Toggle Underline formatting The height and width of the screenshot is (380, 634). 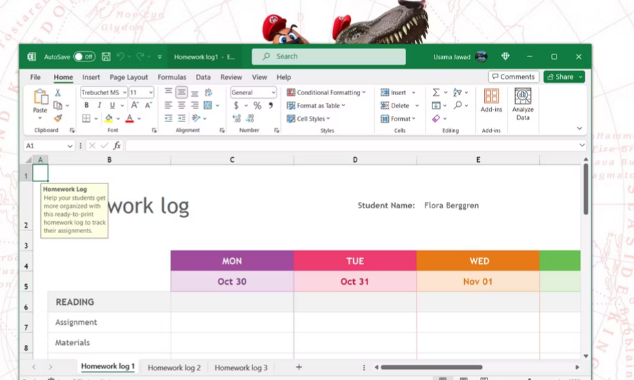point(112,106)
